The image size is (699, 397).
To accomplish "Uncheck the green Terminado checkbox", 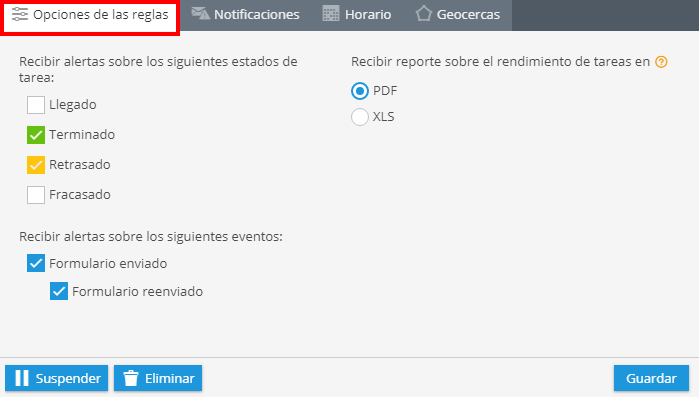I will click(36, 135).
